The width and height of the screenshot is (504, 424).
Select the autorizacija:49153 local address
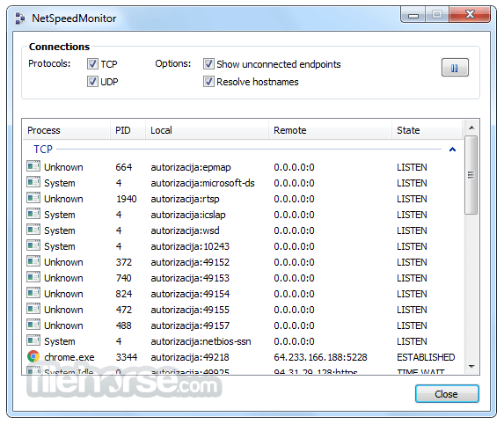[190, 278]
